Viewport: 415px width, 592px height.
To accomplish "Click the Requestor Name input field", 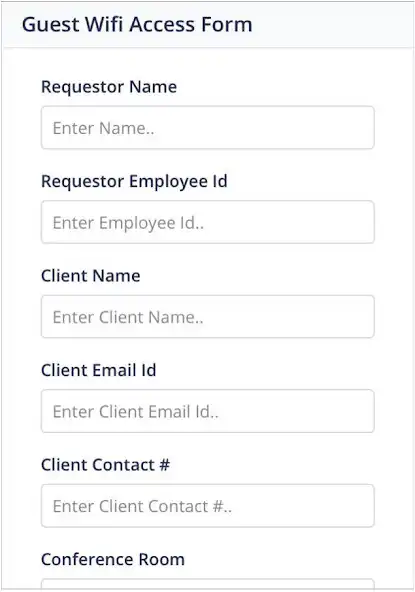I will pyautogui.click(x=208, y=128).
